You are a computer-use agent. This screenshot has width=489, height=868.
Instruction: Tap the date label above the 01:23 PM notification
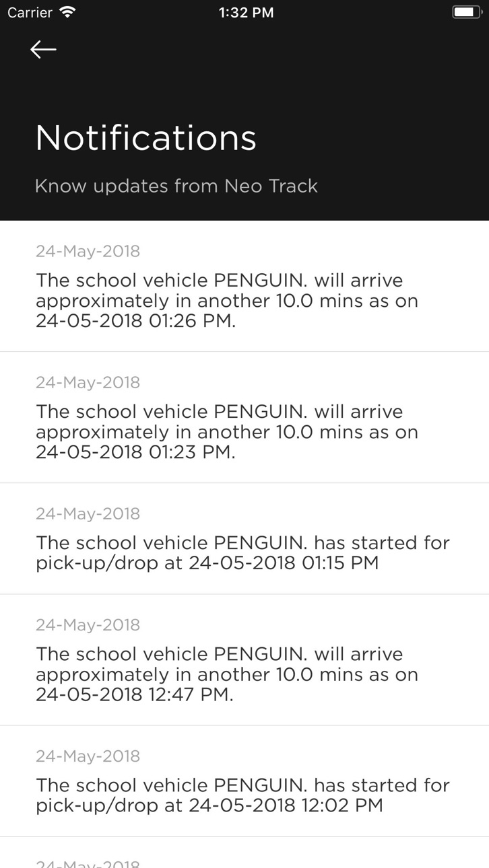coord(88,382)
